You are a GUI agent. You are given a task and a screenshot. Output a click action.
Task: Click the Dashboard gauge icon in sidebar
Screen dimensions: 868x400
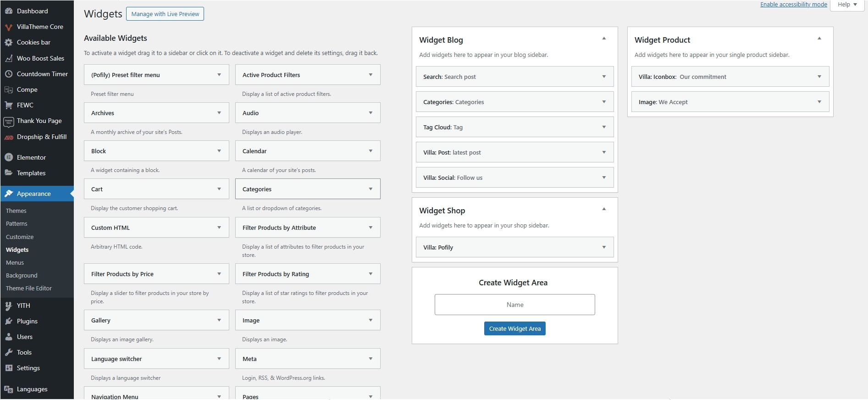[8, 11]
